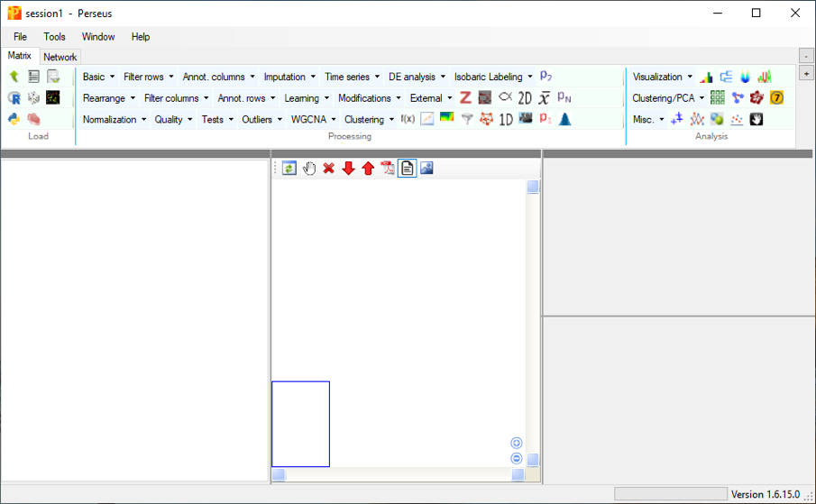
Task: Click the red Z z-score icon
Action: 465,97
